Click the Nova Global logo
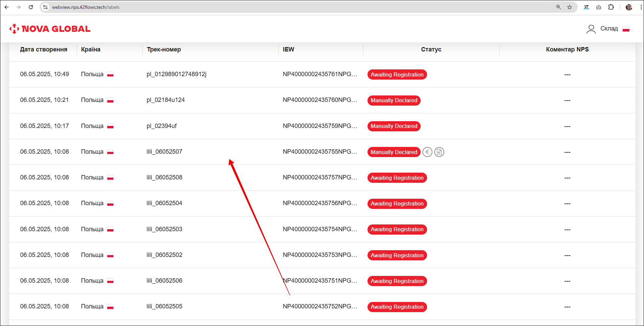644x326 pixels. click(x=50, y=29)
